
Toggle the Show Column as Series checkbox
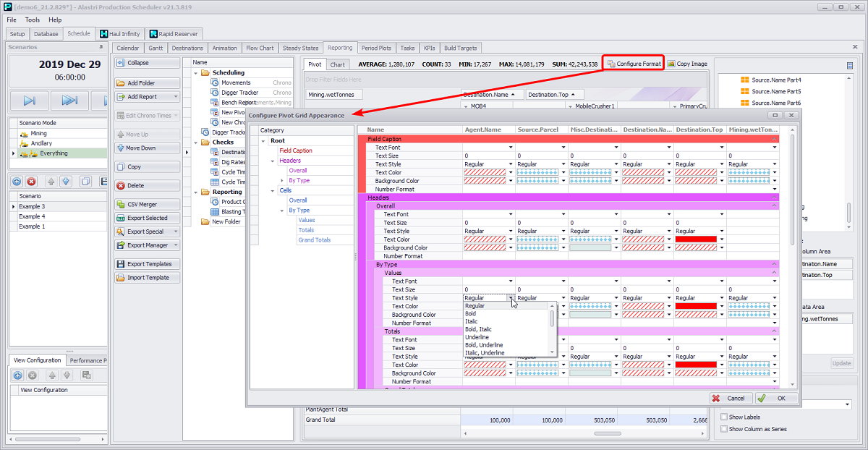[x=725, y=429]
